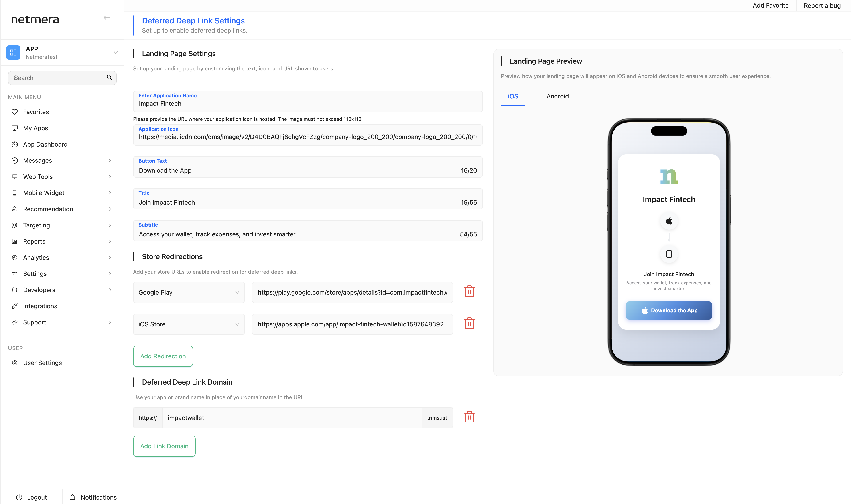
Task: Switch to the Android preview tab
Action: 557,96
